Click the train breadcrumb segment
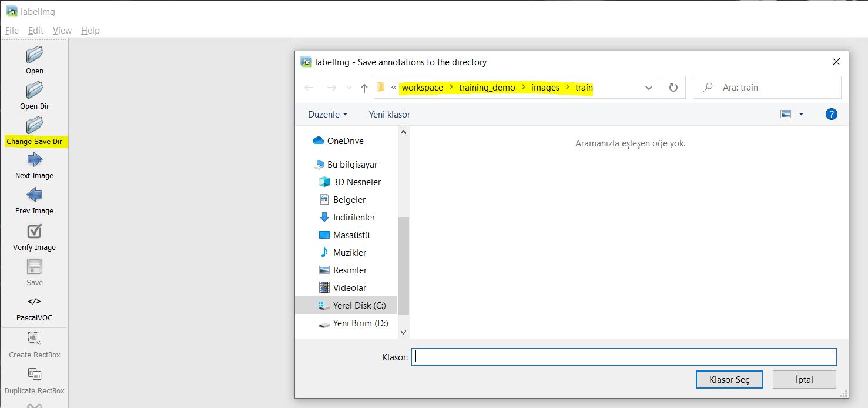Viewport: 868px width, 408px height. (584, 87)
